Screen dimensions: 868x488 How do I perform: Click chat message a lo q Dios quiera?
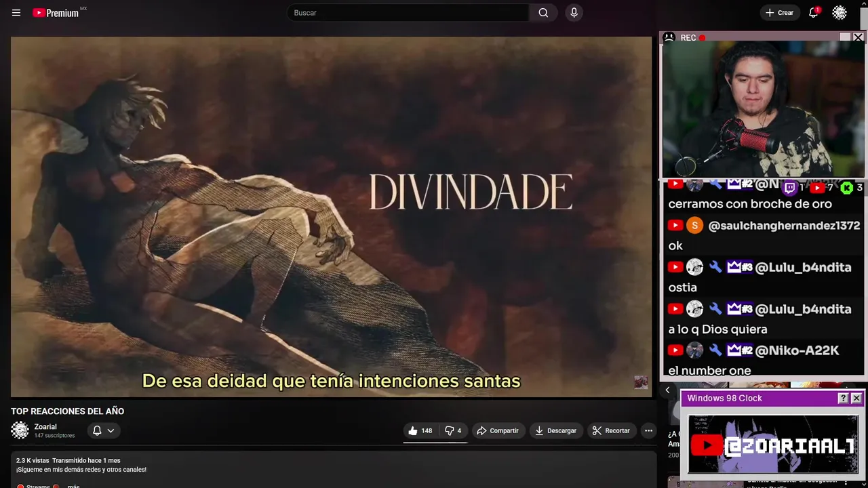click(718, 329)
